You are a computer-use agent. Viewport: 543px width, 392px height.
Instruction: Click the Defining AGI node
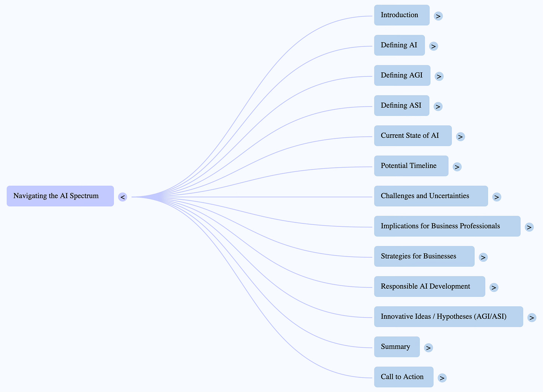[x=402, y=75]
